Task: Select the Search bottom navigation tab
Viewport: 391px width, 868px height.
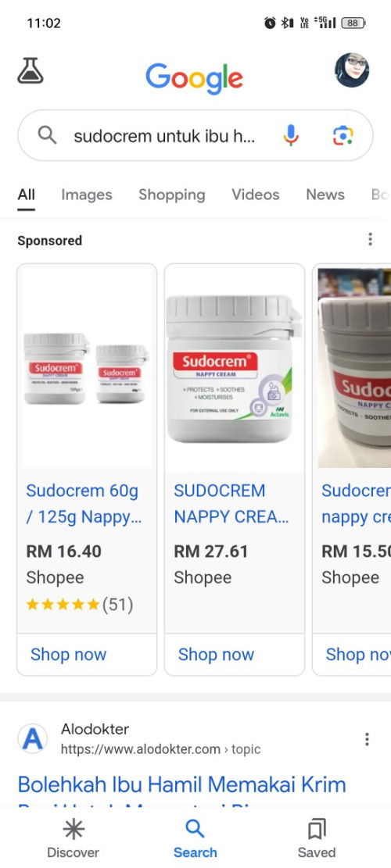Action: click(x=195, y=838)
